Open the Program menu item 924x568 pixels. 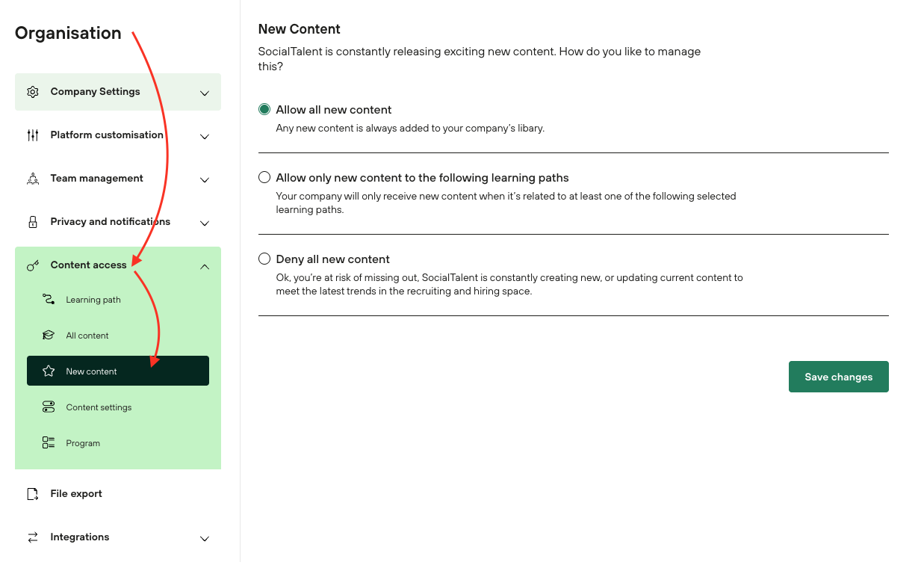coord(83,443)
